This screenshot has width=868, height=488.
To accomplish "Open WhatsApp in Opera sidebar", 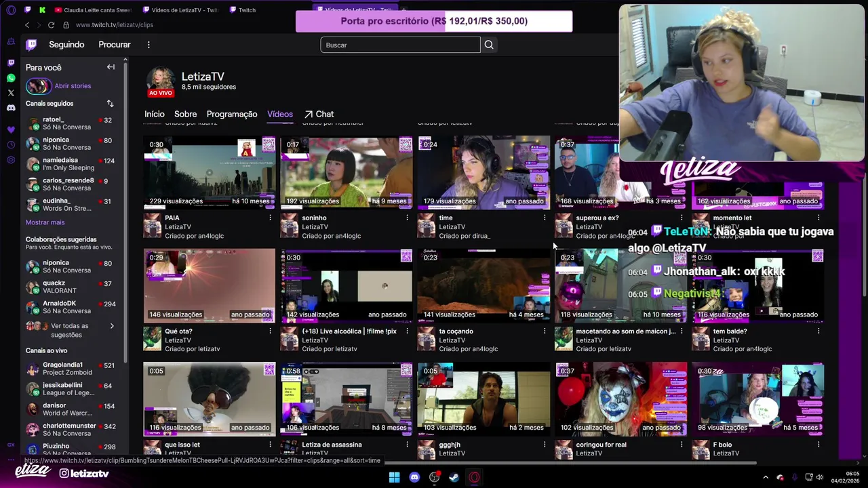I will click(x=11, y=78).
